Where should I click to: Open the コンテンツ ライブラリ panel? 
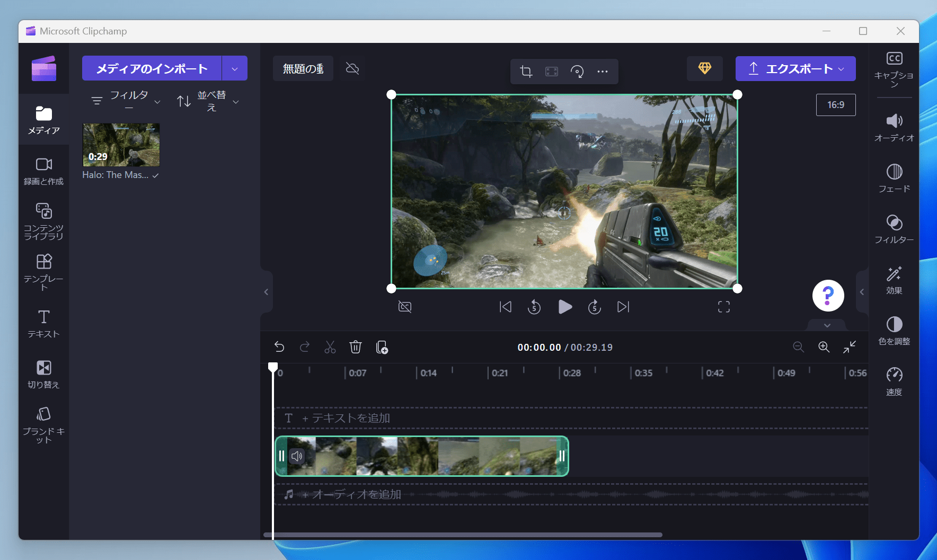tap(43, 221)
